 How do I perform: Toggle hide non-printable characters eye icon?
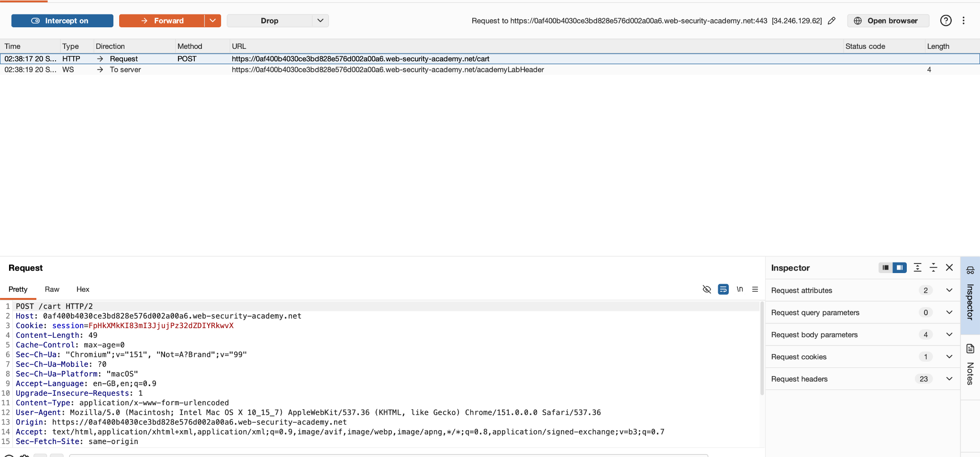pyautogui.click(x=707, y=289)
